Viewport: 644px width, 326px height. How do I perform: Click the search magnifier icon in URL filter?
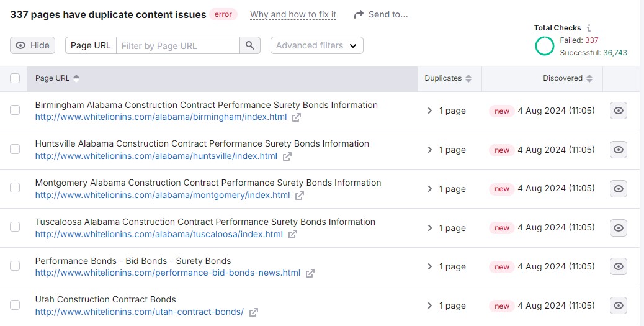point(249,45)
